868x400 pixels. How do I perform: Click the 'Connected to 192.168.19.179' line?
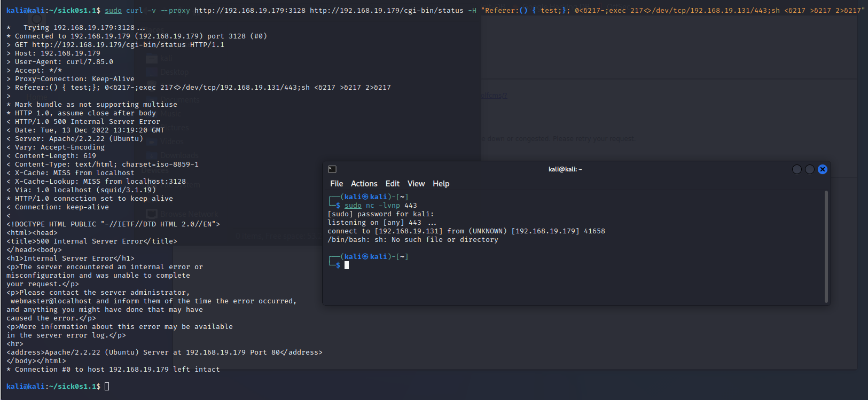137,36
